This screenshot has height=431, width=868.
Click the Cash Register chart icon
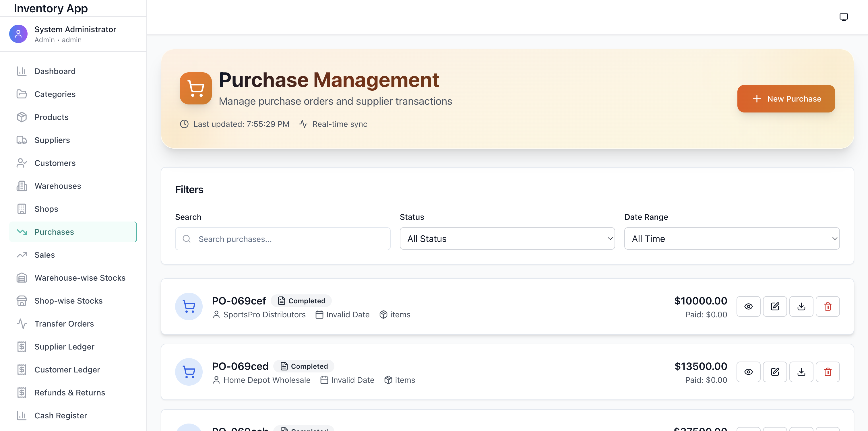pyautogui.click(x=22, y=415)
